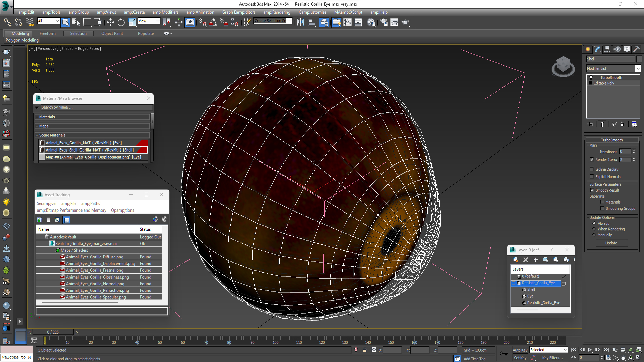Screen dimensions: 644x362
Task: Open the Curve Editor icon
Action: [347, 22]
